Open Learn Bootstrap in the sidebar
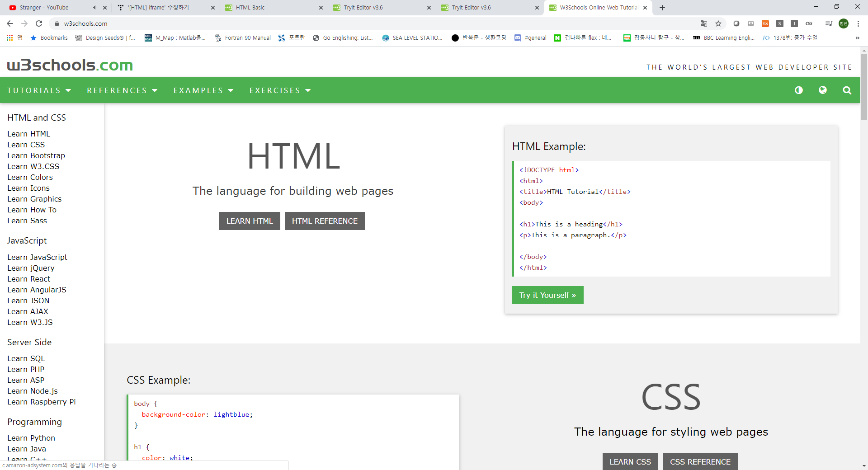 (x=36, y=155)
